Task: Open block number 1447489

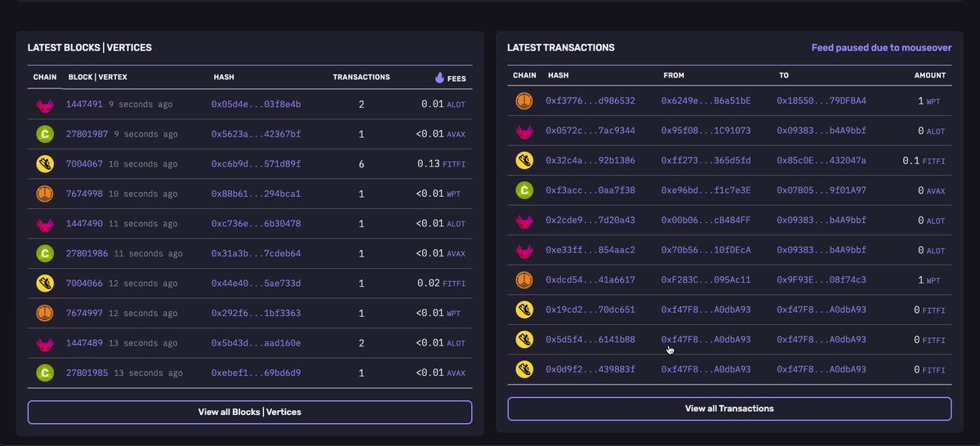Action: click(84, 343)
